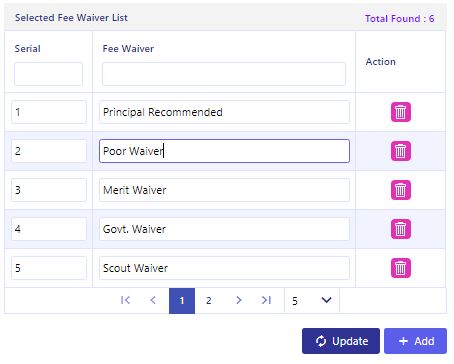The width and height of the screenshot is (454, 364).
Task: Delete the Poor Waiver row
Action: [x=401, y=151]
